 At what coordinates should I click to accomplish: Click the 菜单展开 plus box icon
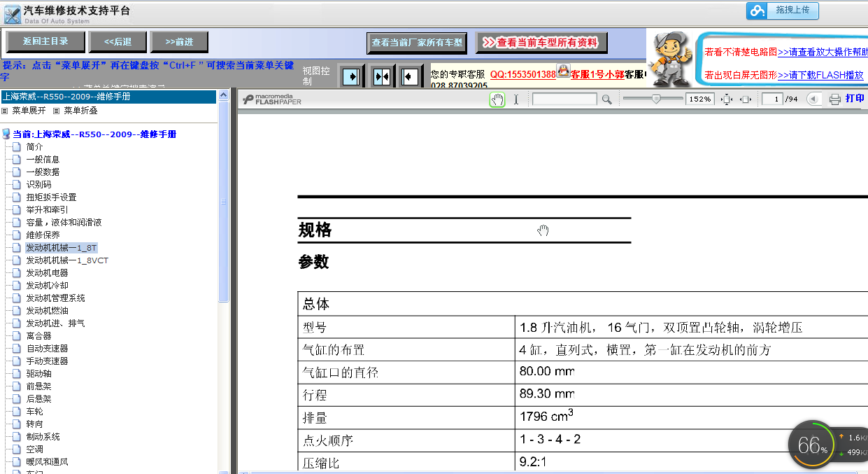[5, 111]
